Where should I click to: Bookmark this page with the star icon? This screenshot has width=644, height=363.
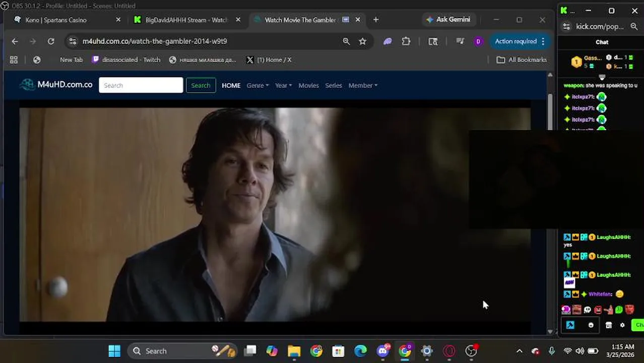click(x=362, y=41)
